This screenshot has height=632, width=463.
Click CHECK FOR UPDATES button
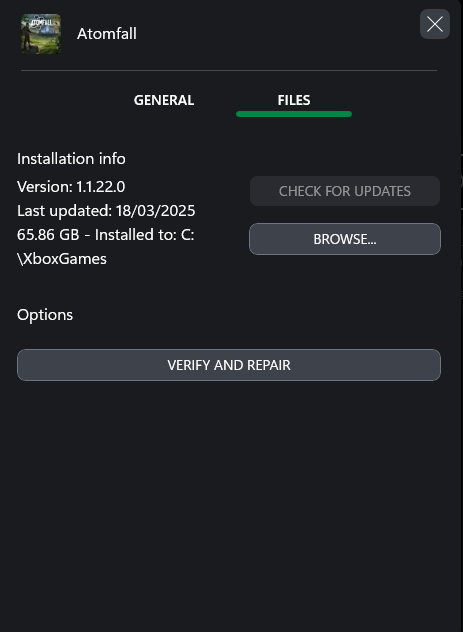(345, 191)
